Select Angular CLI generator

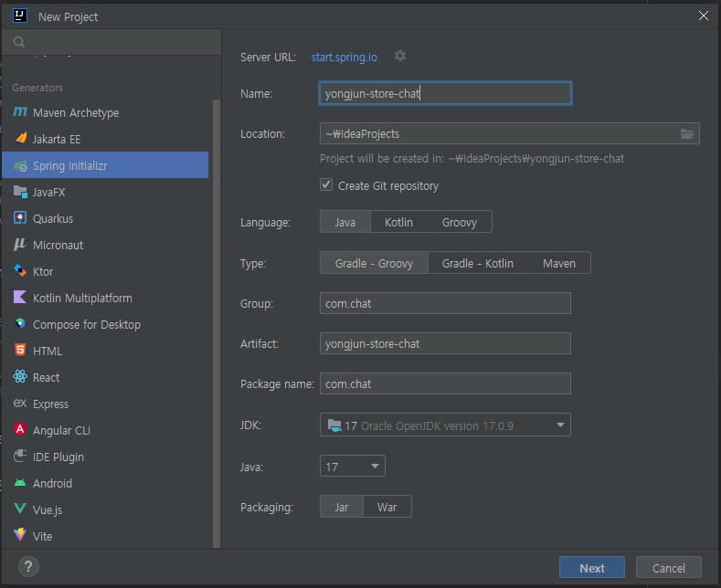[x=105, y=430]
